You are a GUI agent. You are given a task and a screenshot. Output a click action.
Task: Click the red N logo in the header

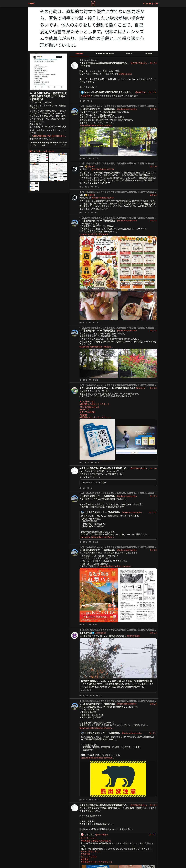click(93, 4)
